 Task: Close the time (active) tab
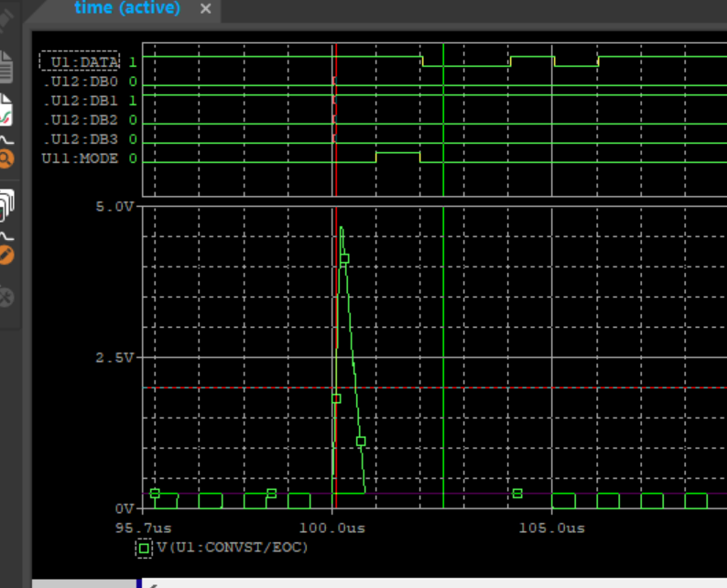[205, 9]
